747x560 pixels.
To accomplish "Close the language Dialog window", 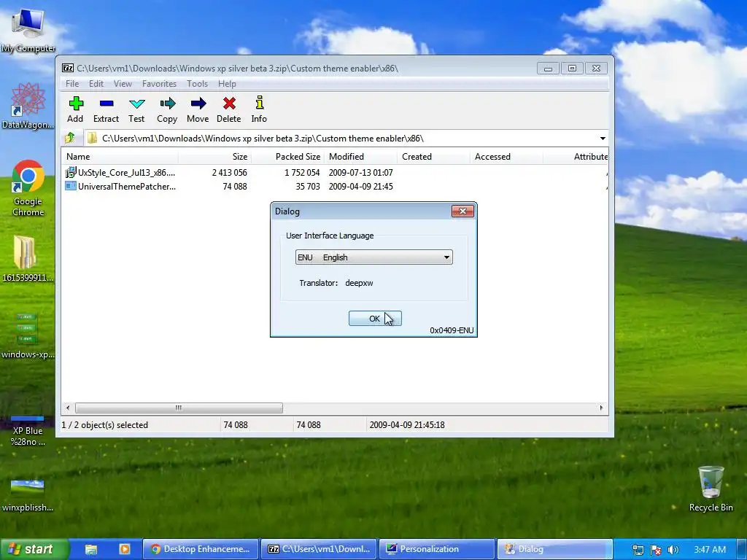I will (x=462, y=211).
